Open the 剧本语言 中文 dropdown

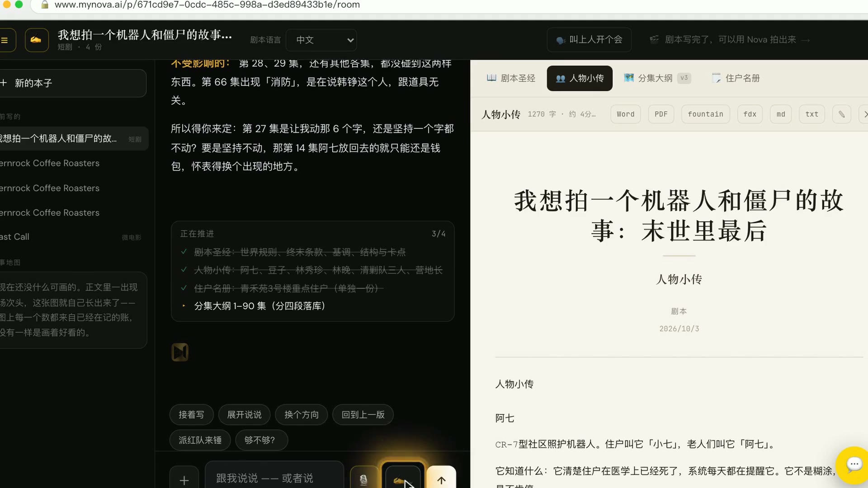321,40
